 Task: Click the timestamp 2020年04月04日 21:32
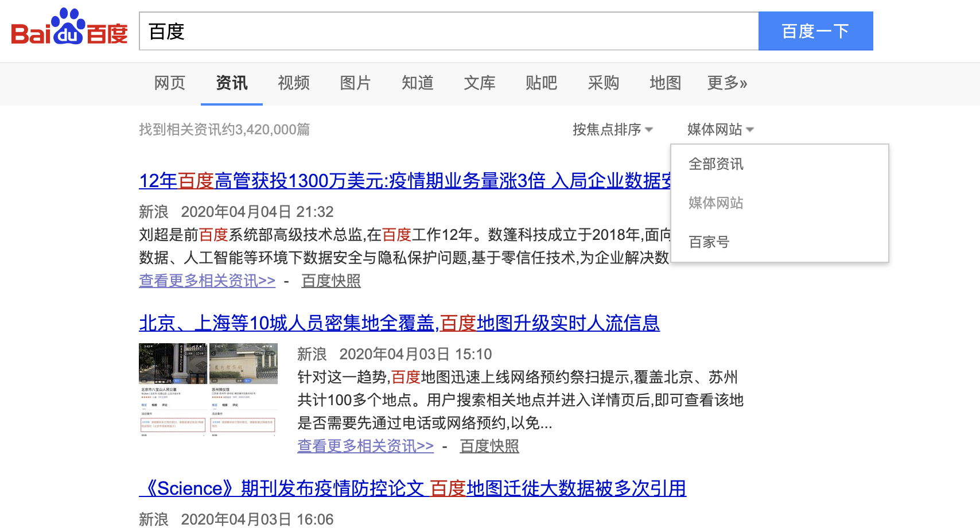(x=257, y=212)
